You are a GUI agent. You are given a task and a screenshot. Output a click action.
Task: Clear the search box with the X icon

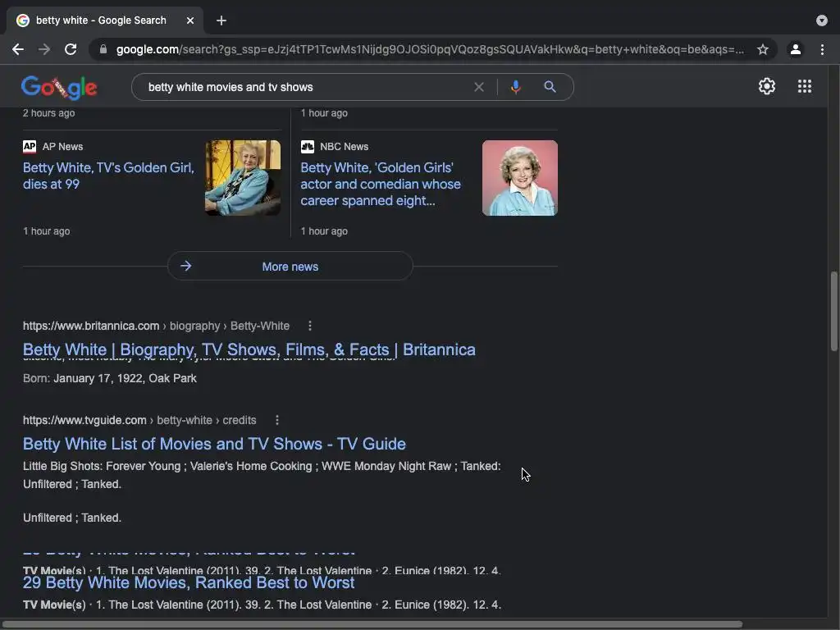pyautogui.click(x=479, y=87)
